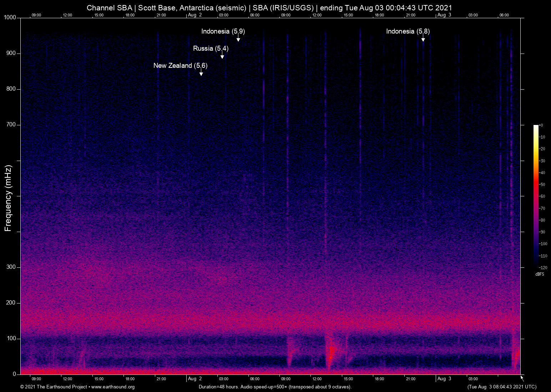Click the arrow below Indonesia (5.8) label

(x=423, y=39)
